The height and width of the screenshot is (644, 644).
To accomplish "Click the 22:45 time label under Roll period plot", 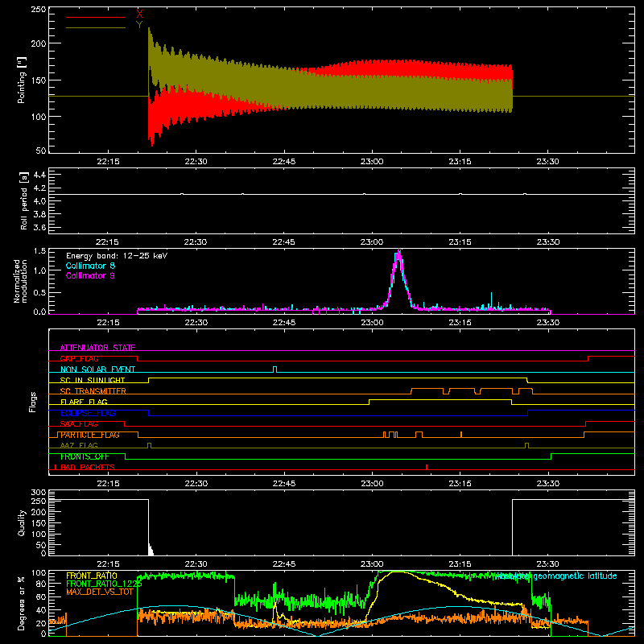I will pos(284,242).
